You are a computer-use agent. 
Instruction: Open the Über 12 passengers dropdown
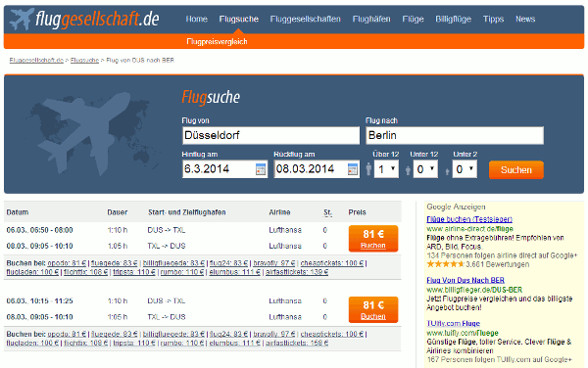pos(386,169)
